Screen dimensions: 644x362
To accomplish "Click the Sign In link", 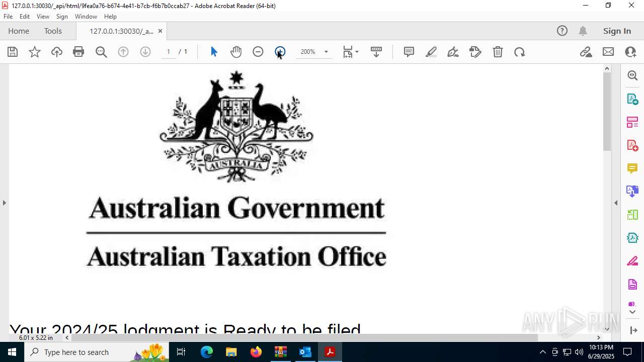I will pyautogui.click(x=617, y=31).
